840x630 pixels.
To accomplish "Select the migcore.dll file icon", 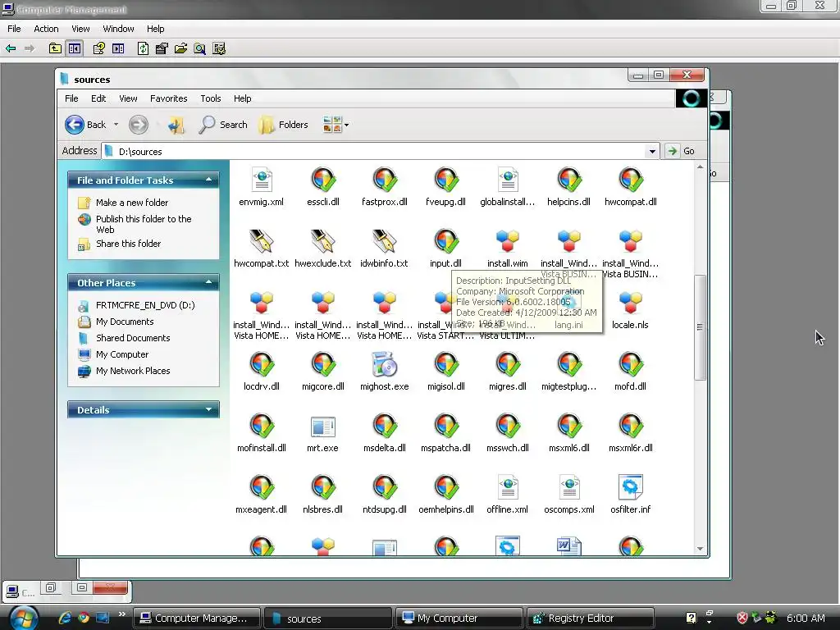I will click(323, 365).
